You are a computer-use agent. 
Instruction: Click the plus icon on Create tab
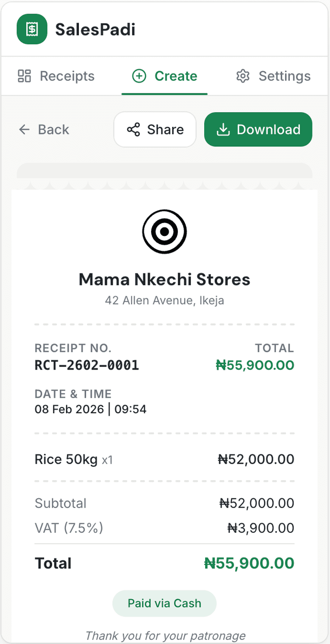tap(139, 76)
